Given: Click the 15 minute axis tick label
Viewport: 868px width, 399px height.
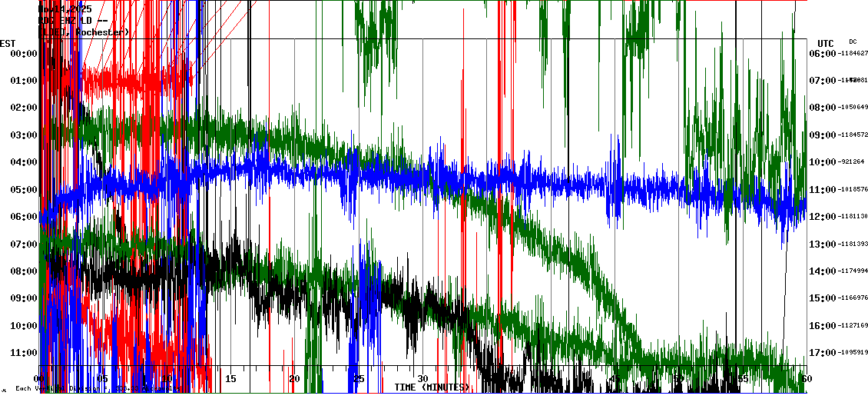Looking at the screenshot, I should click(230, 379).
